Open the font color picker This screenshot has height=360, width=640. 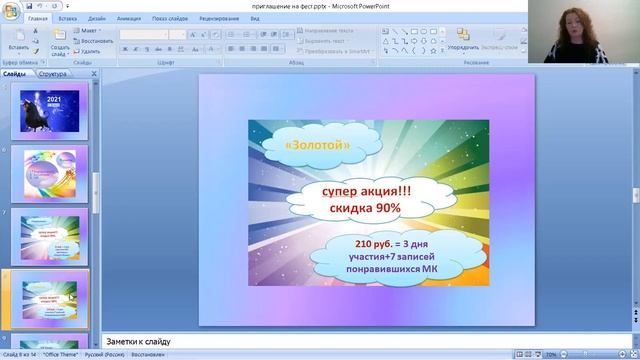point(212,49)
